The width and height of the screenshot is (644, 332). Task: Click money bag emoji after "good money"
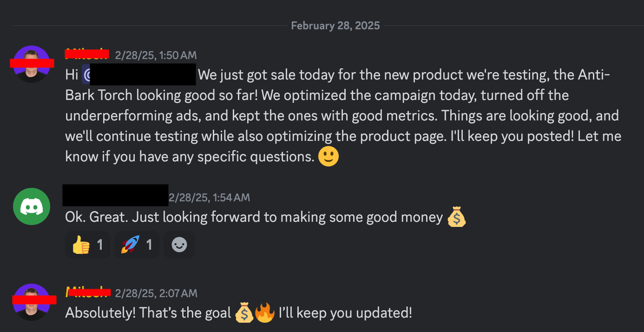456,217
